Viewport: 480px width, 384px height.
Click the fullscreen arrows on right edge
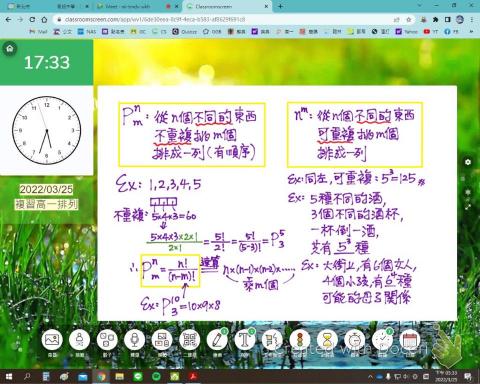pyautogui.click(x=468, y=207)
